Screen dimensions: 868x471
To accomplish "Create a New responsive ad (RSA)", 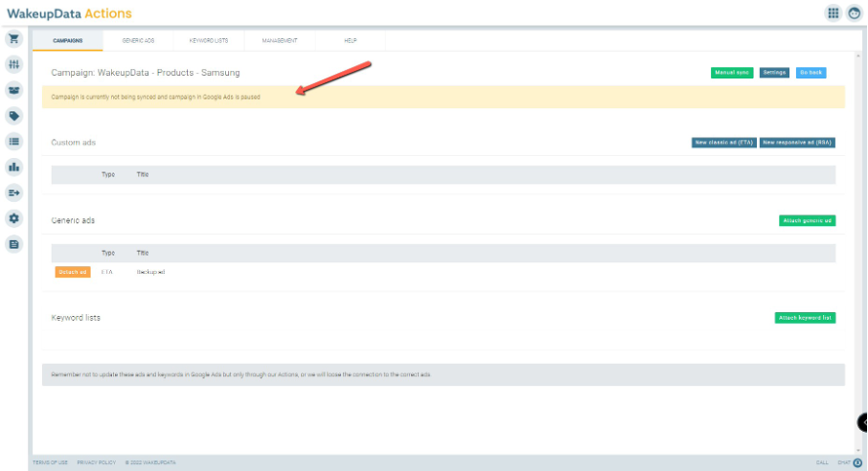I will click(797, 143).
